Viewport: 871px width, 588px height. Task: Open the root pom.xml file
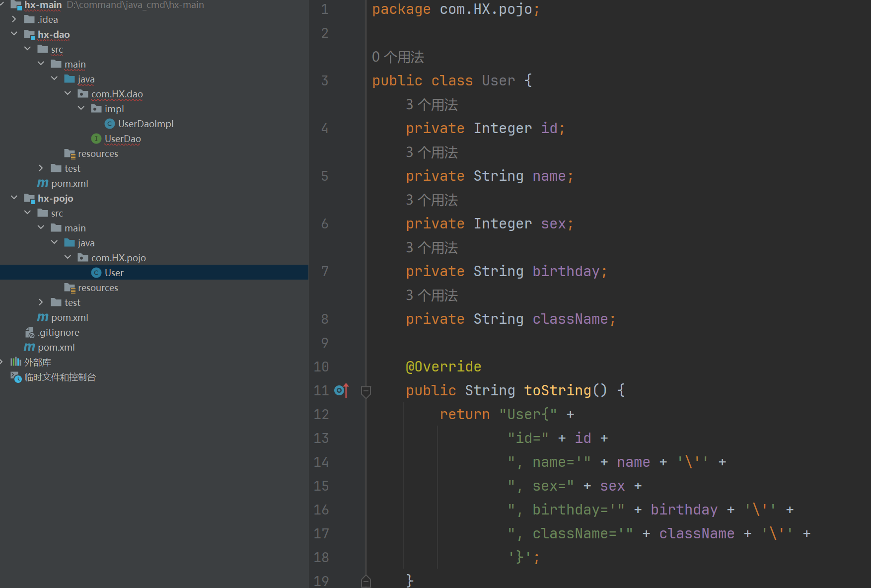click(56, 347)
